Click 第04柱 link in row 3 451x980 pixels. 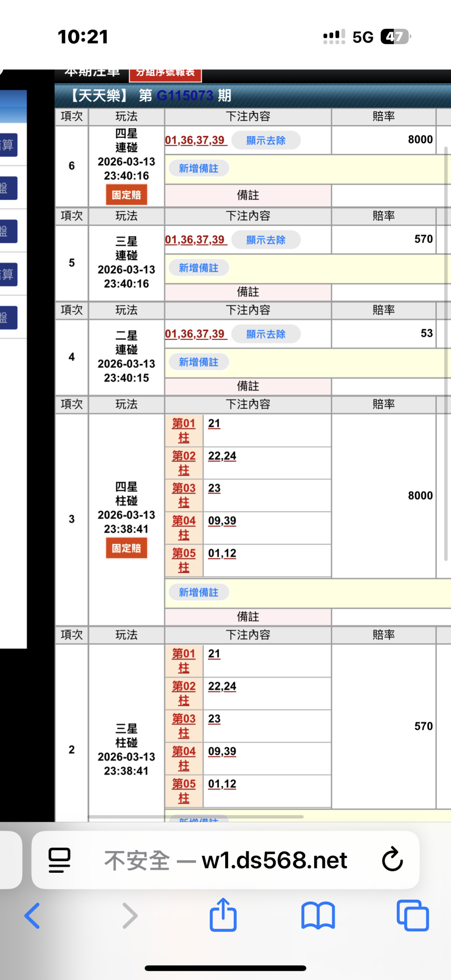[x=184, y=528]
